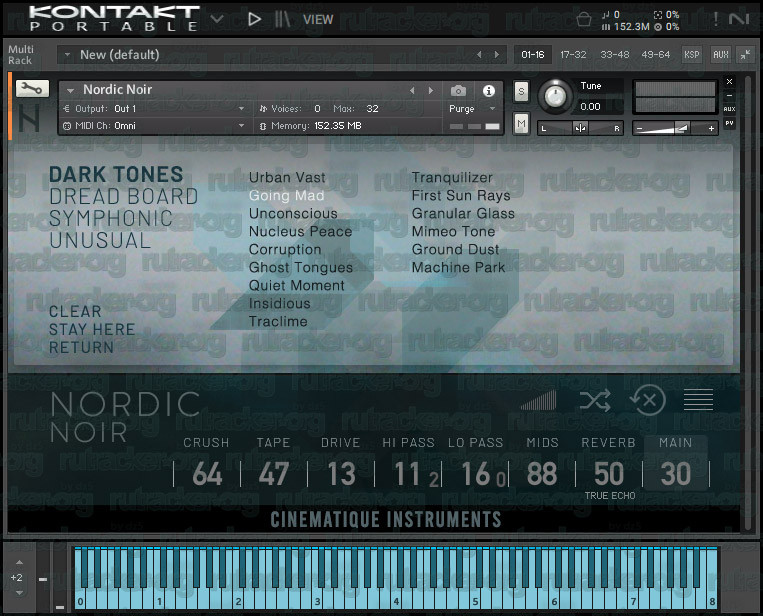
Task: Minimize the rack view icon
Action: tap(745, 54)
